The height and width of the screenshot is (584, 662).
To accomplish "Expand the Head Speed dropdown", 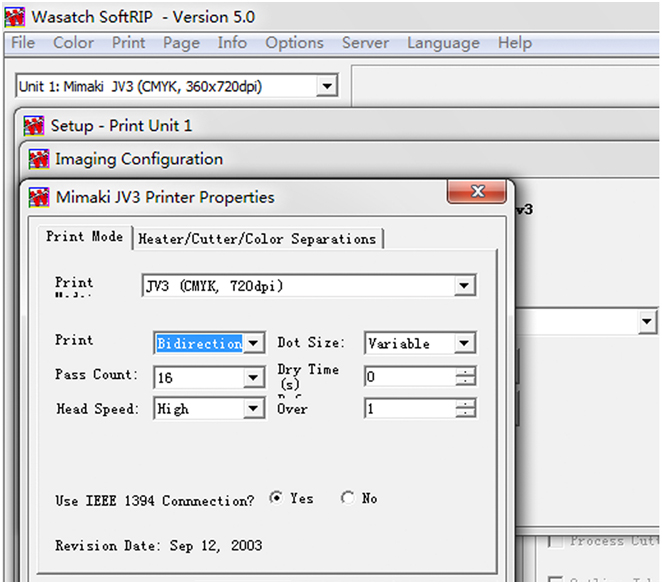I will pos(254,409).
